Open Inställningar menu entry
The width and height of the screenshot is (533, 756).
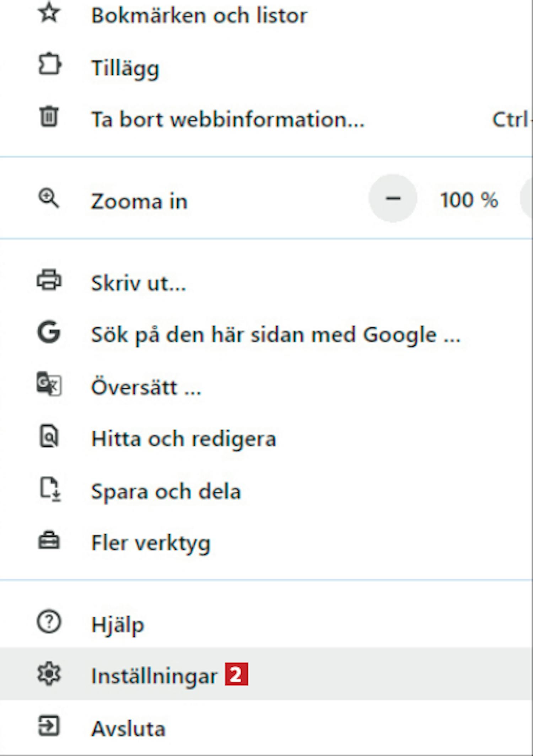[154, 676]
